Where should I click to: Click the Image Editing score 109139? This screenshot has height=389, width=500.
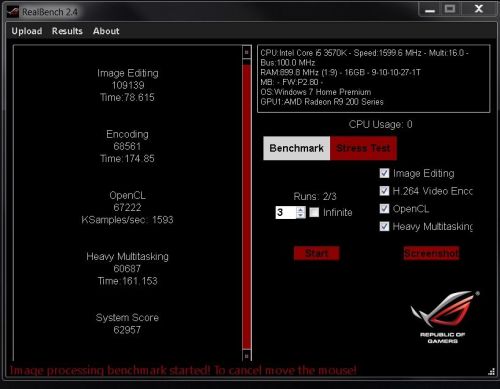click(128, 85)
